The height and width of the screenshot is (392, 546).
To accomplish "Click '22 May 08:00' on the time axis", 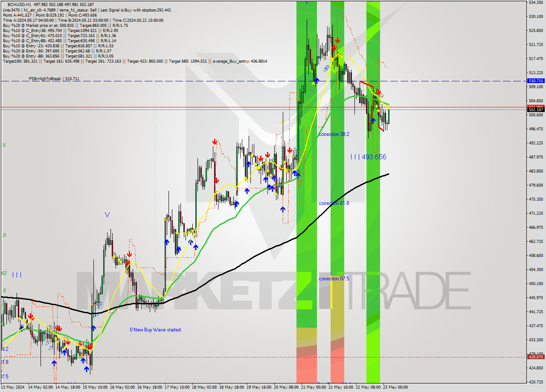I will click(x=368, y=387).
